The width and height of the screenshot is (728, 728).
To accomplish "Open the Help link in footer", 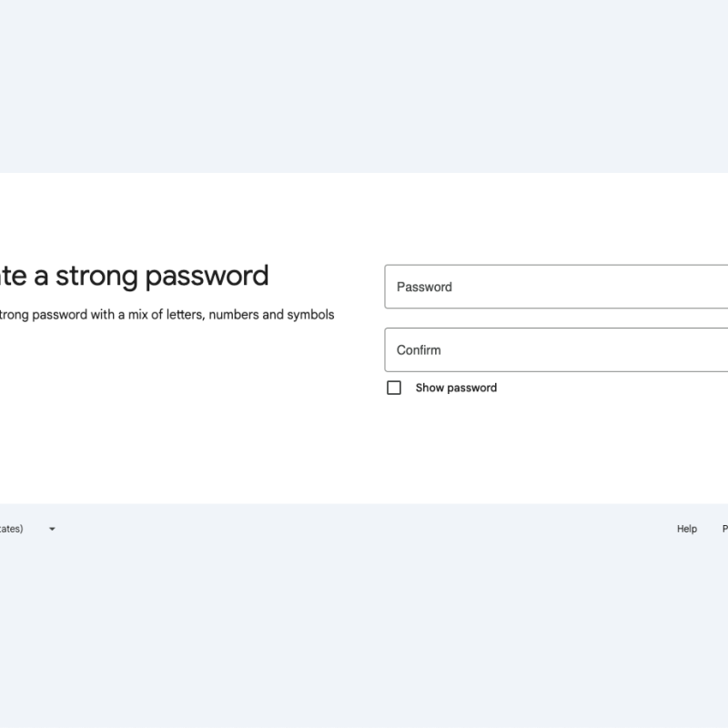I will 687,529.
